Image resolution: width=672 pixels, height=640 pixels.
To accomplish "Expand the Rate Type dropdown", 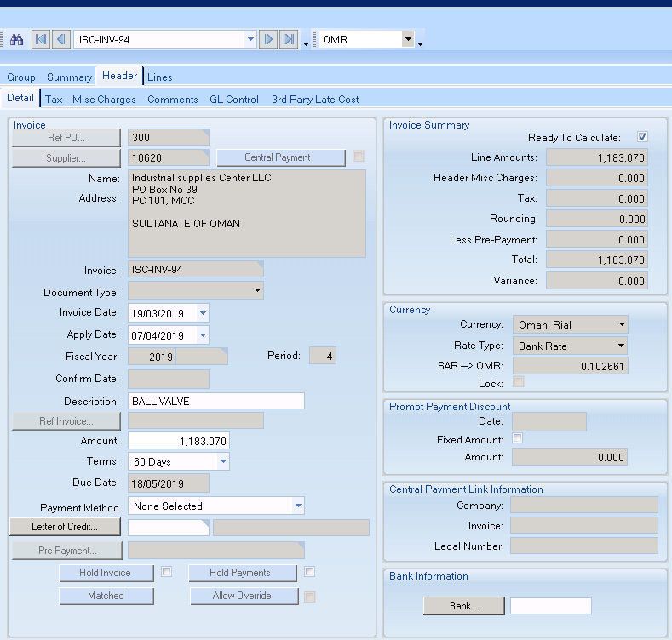I will [x=622, y=346].
